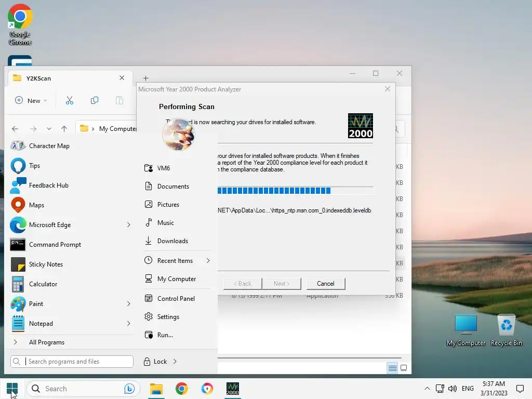Launch the Tips app
The width and height of the screenshot is (532, 399).
34,166
